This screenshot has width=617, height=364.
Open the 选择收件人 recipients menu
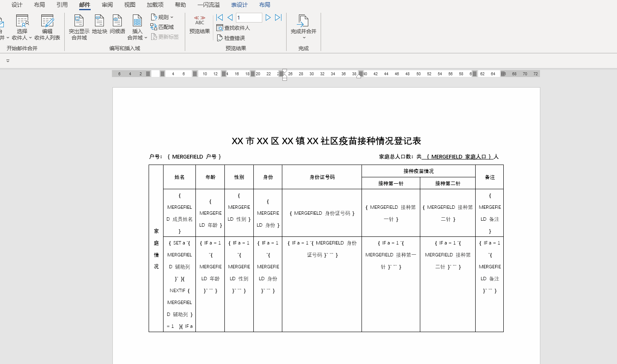pyautogui.click(x=22, y=27)
